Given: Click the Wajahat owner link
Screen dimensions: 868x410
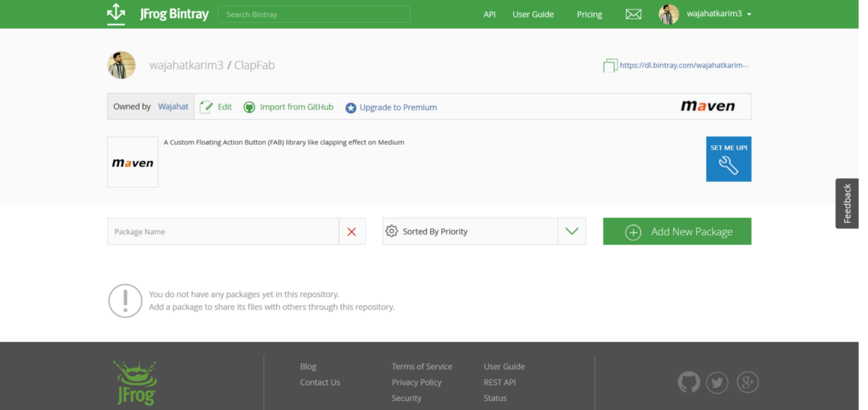Looking at the screenshot, I should (x=173, y=107).
